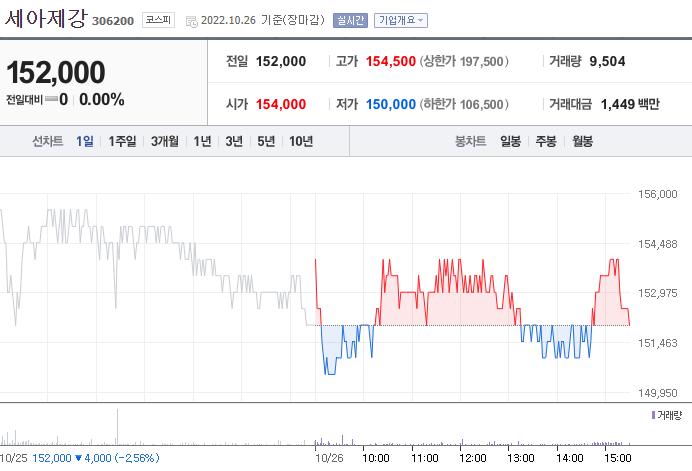Click the 11:00 time axis label
This screenshot has width=692, height=471.
425,458
